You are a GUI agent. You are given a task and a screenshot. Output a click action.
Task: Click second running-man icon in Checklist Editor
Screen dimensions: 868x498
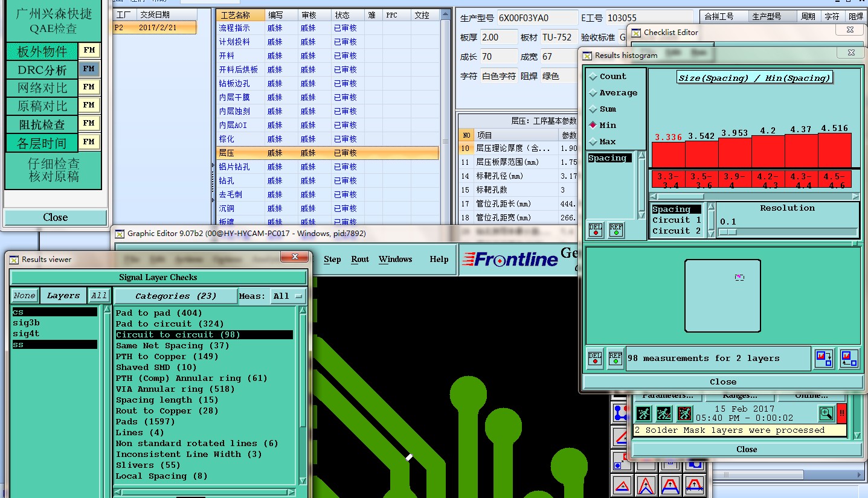coord(664,413)
